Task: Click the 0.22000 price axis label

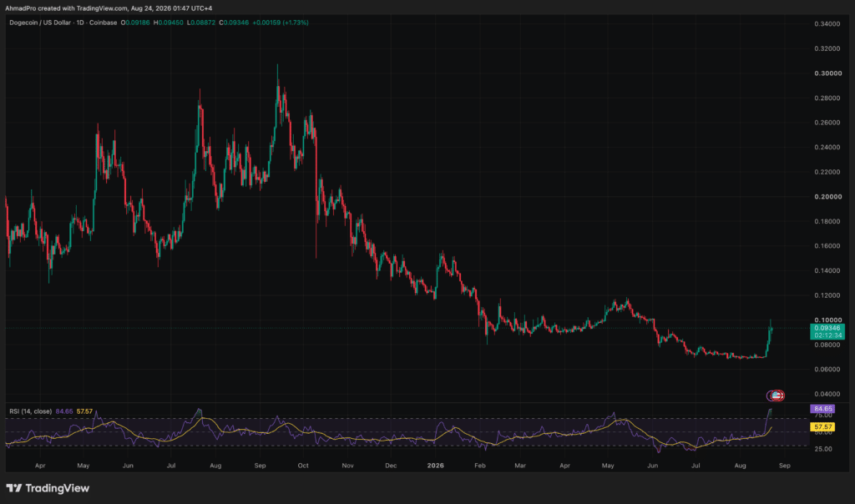Action: coord(827,172)
